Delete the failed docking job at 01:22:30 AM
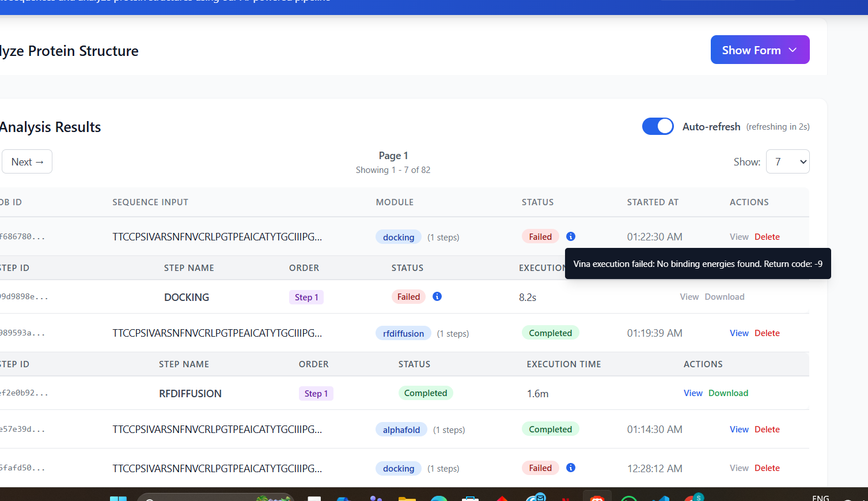 click(x=767, y=237)
